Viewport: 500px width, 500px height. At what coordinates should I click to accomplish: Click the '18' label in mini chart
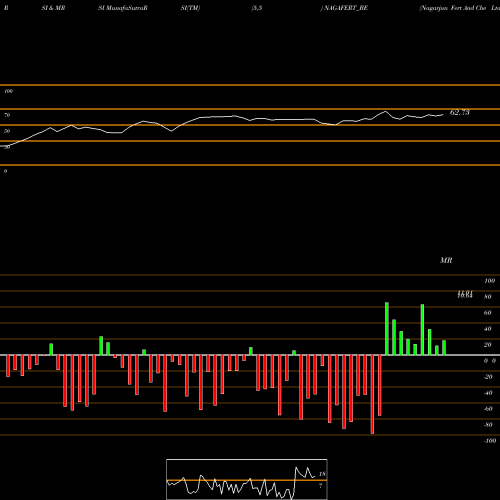click(322, 474)
